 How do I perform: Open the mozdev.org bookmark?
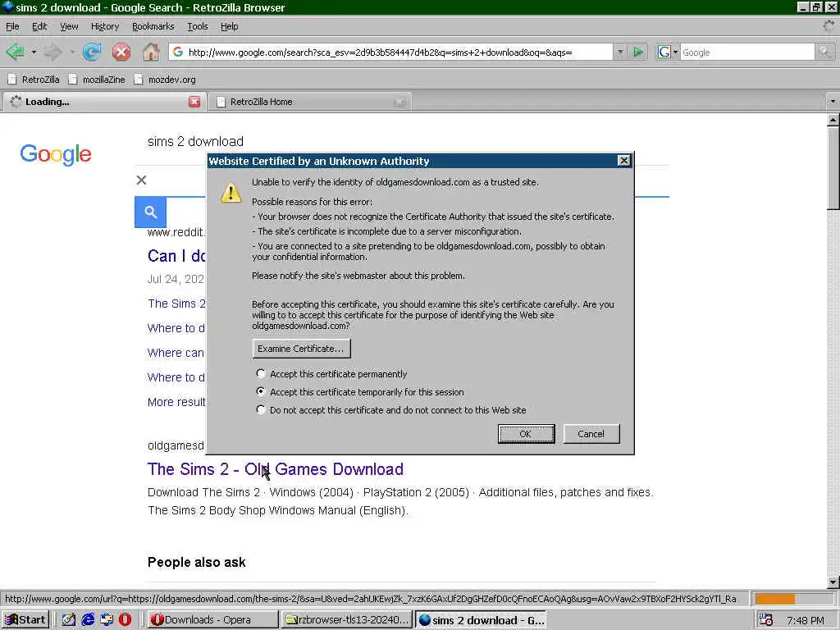[165, 80]
